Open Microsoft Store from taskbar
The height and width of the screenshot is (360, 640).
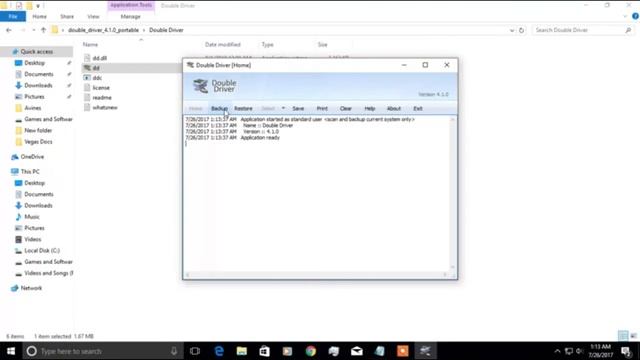264,351
